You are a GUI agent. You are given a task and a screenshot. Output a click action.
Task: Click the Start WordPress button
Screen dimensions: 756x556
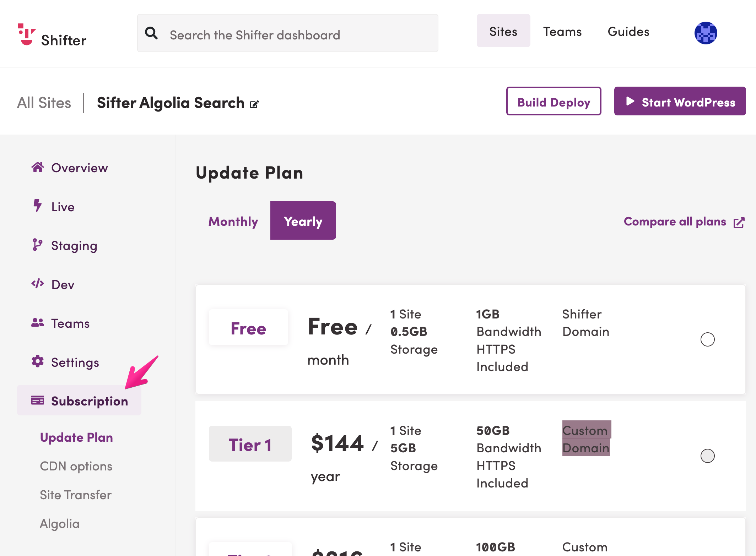click(x=680, y=101)
